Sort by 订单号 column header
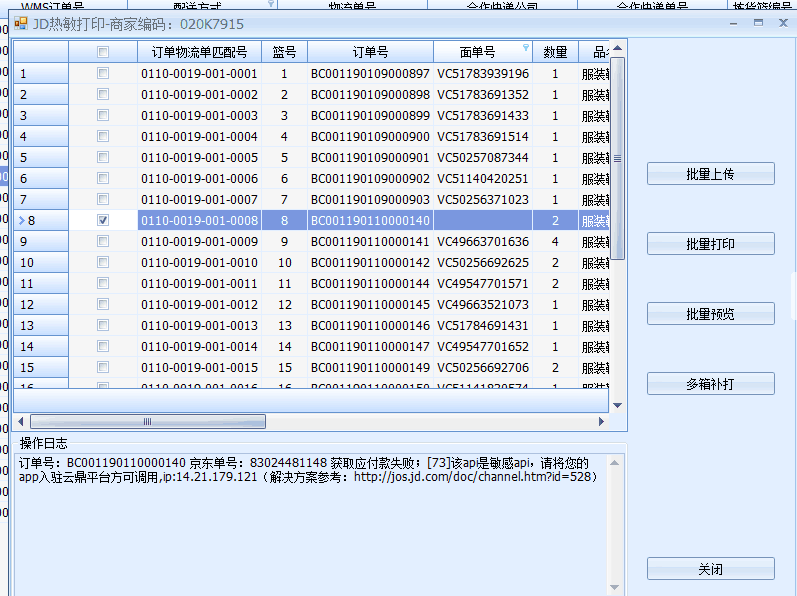 point(370,52)
